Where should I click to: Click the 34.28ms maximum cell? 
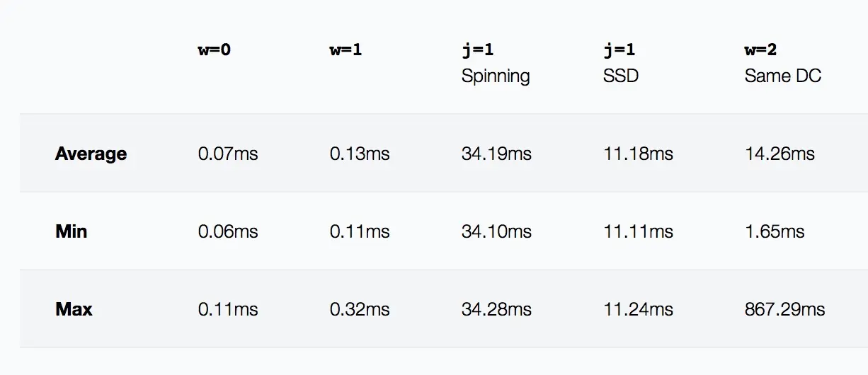pos(496,309)
